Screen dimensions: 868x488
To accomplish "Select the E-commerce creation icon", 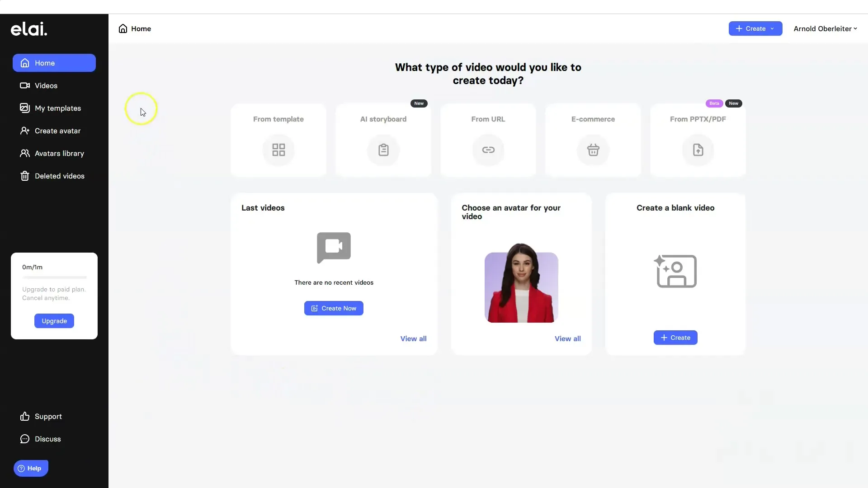I will tap(593, 150).
